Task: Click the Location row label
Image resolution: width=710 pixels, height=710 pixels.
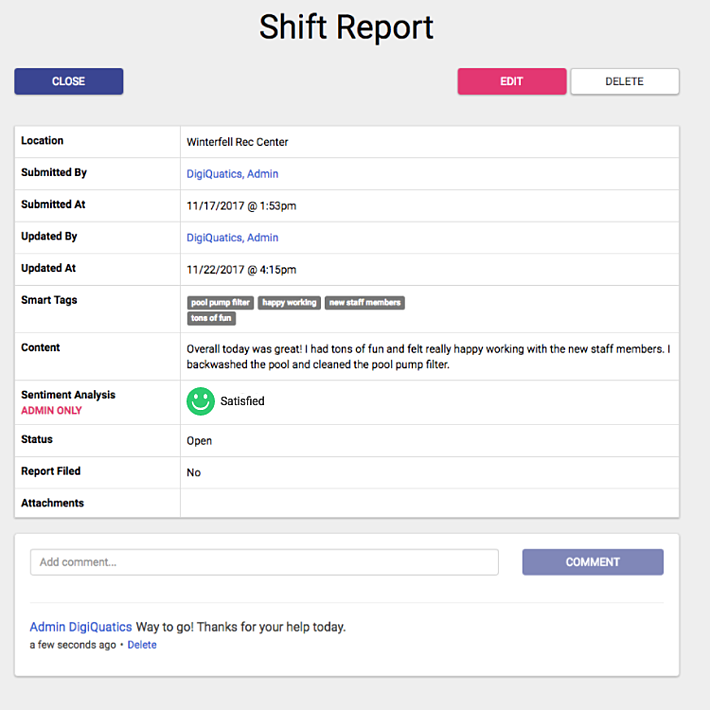Action: click(x=42, y=140)
